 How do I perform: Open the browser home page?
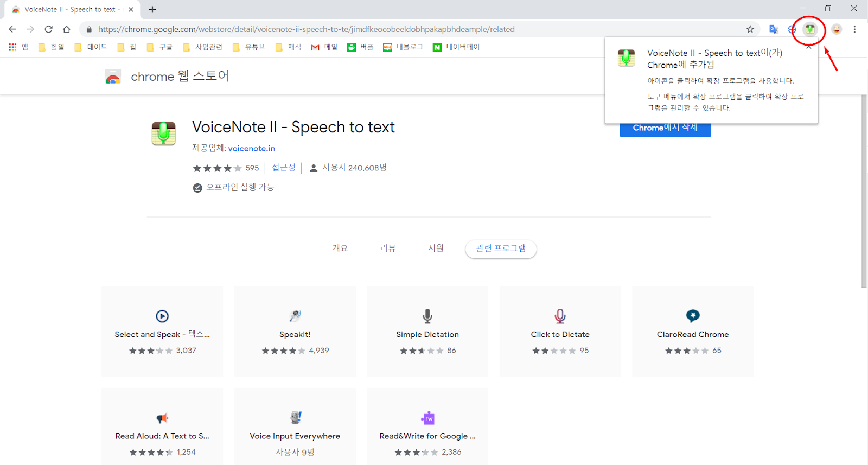pos(67,29)
